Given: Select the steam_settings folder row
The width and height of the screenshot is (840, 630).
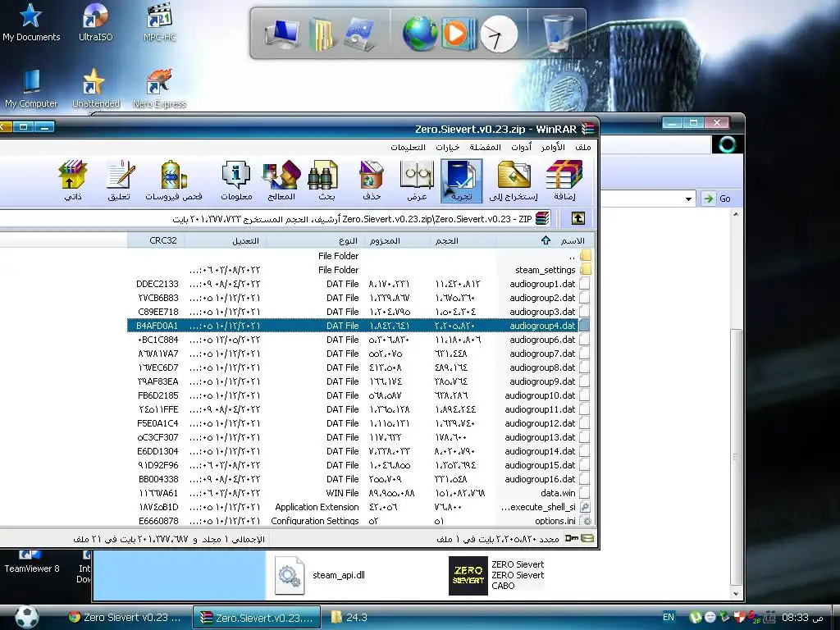Looking at the screenshot, I should 359,269.
